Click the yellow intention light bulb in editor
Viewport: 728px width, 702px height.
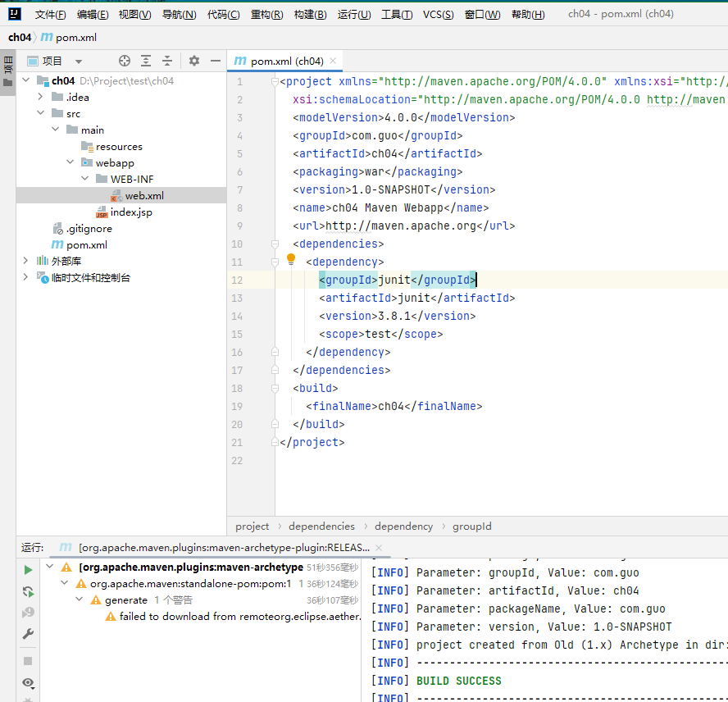[x=290, y=260]
